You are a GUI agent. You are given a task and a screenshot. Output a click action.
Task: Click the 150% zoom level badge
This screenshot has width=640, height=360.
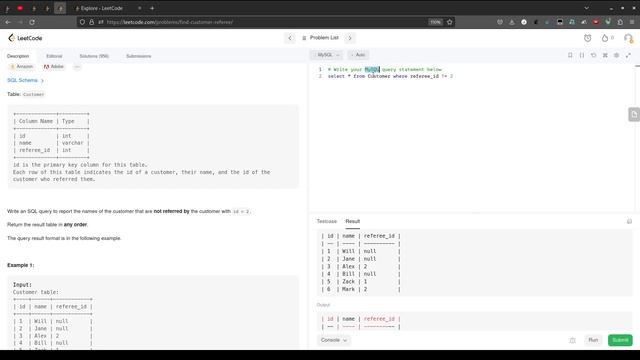[x=436, y=22]
